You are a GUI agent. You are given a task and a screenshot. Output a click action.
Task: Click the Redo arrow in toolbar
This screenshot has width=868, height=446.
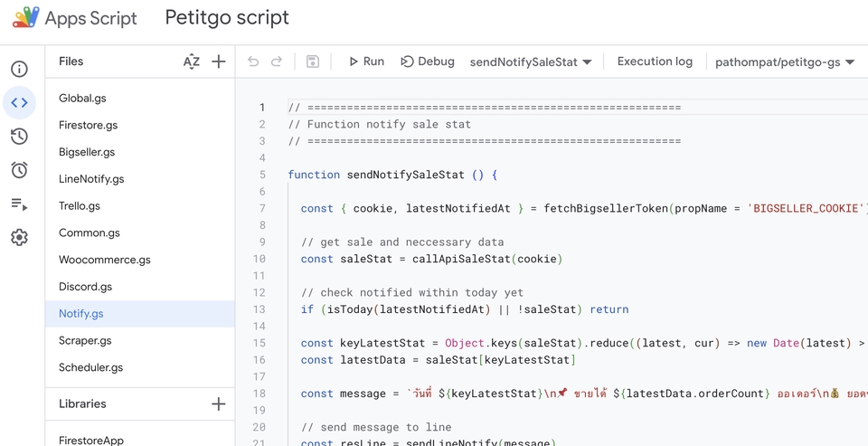[277, 62]
